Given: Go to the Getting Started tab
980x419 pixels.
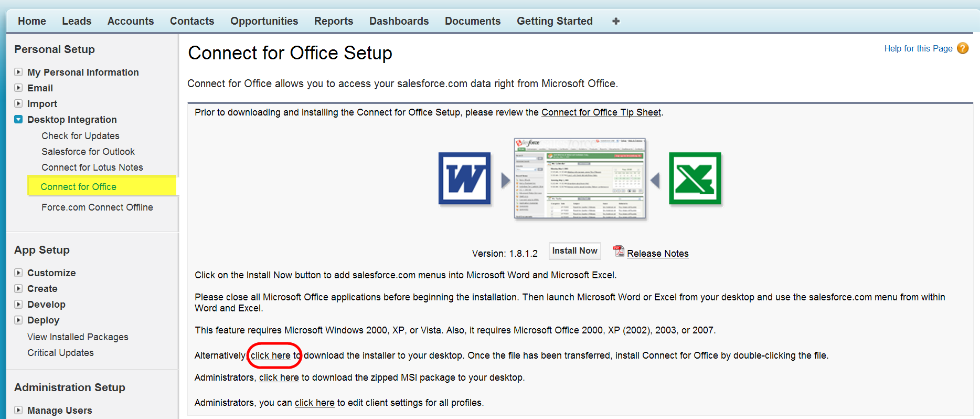Looking at the screenshot, I should point(555,21).
